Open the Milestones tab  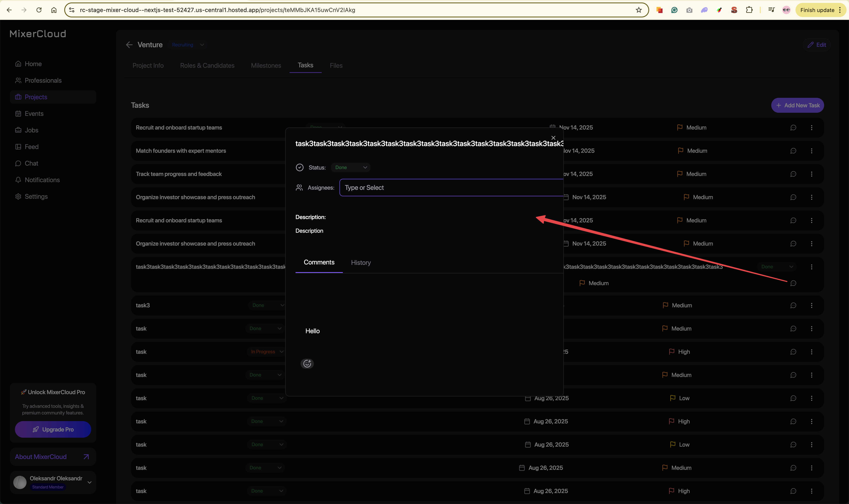tap(266, 65)
